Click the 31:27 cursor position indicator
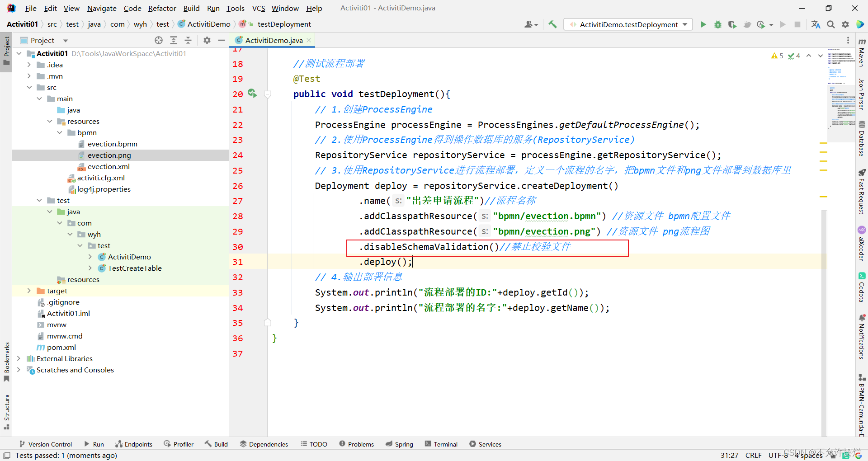This screenshot has width=868, height=461. click(x=729, y=455)
